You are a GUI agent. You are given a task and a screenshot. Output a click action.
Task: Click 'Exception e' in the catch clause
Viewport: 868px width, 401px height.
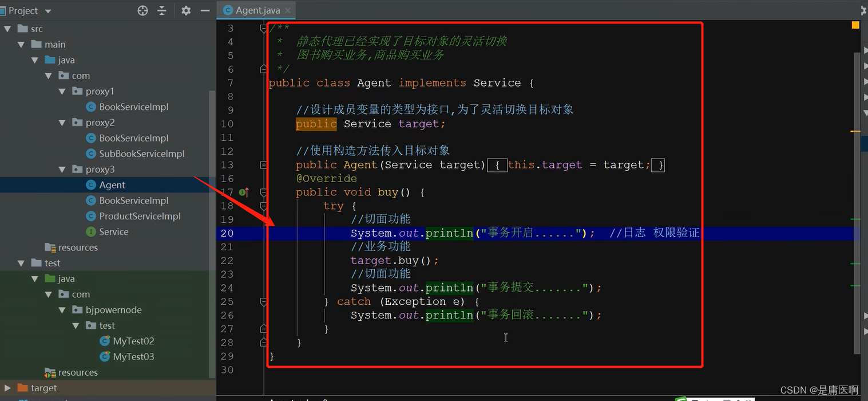coord(423,302)
